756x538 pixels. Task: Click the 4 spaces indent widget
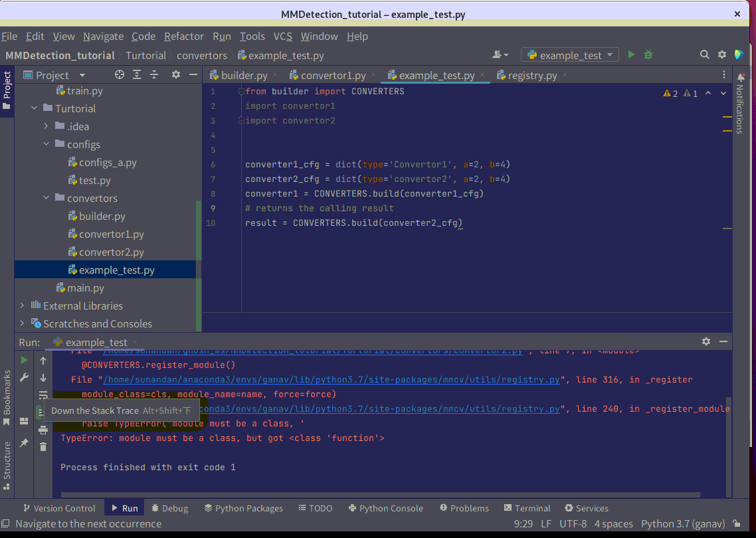pyautogui.click(x=613, y=523)
